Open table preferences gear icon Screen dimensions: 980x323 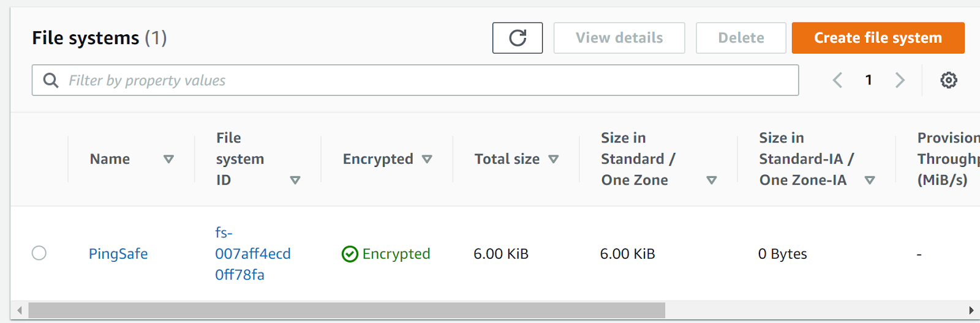click(x=949, y=80)
